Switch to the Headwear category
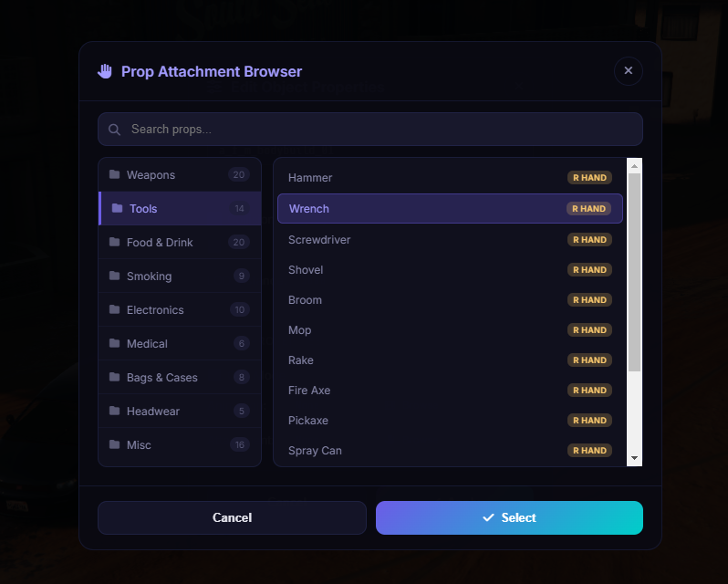This screenshot has width=728, height=584. coord(180,412)
